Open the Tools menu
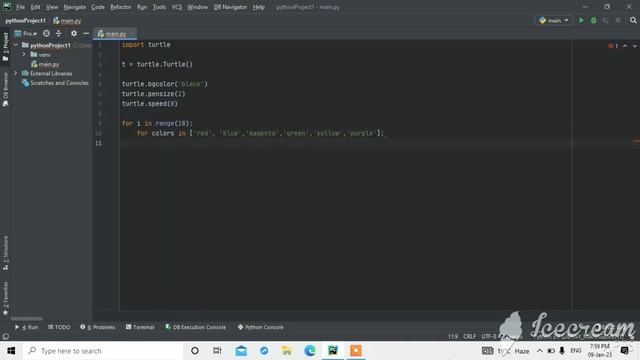Image resolution: width=640 pixels, height=360 pixels. [160, 7]
